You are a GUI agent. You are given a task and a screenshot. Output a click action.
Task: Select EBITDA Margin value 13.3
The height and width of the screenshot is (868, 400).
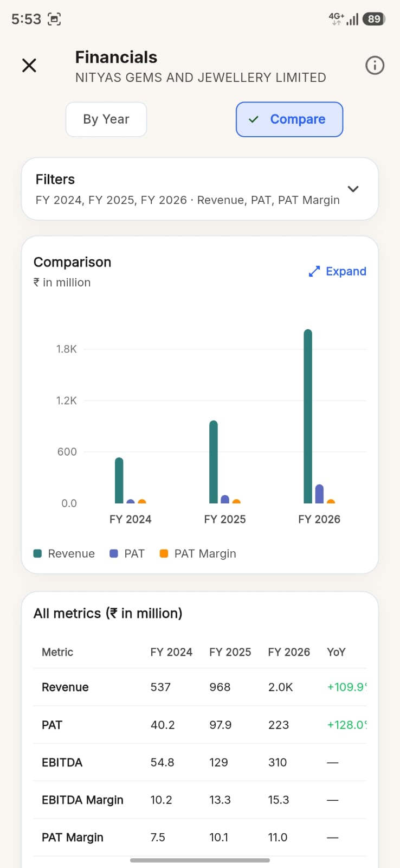click(x=220, y=800)
